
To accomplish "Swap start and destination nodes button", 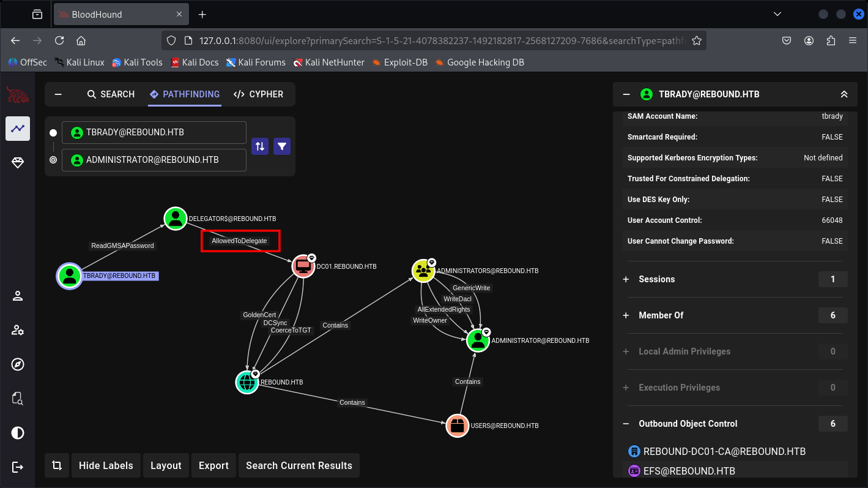I will tap(260, 146).
